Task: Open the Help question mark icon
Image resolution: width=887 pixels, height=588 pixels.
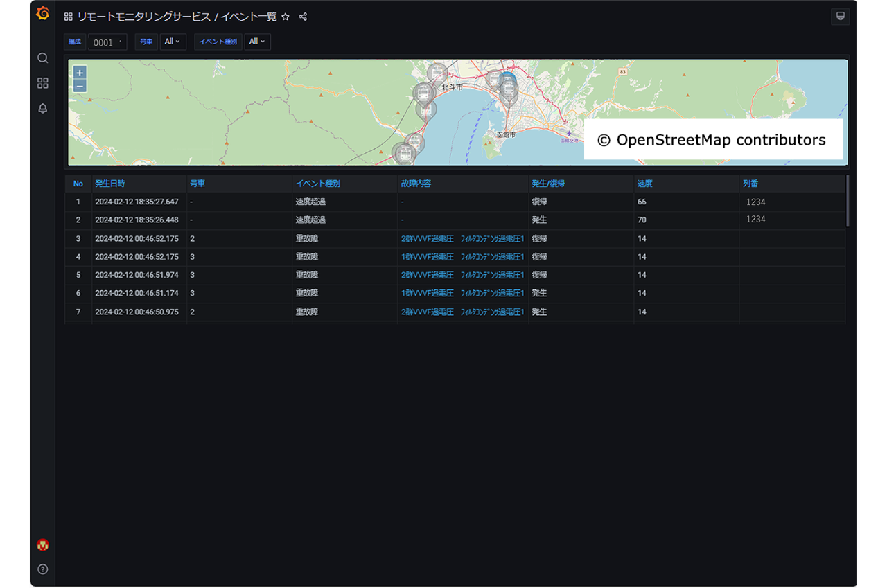Action: [x=43, y=569]
